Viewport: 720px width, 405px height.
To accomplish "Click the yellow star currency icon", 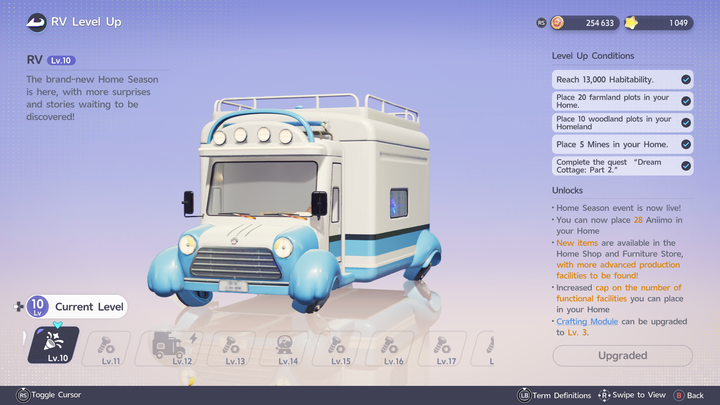I will (631, 22).
